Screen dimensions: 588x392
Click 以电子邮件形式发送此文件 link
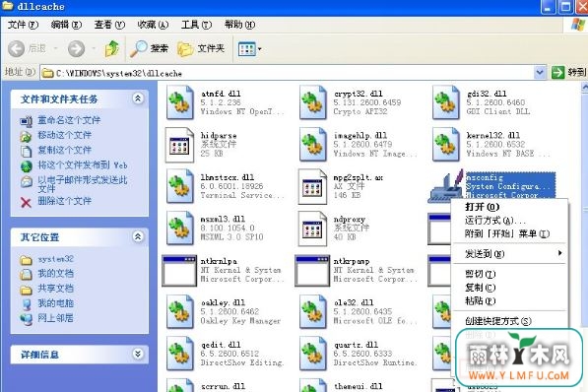tap(83, 184)
